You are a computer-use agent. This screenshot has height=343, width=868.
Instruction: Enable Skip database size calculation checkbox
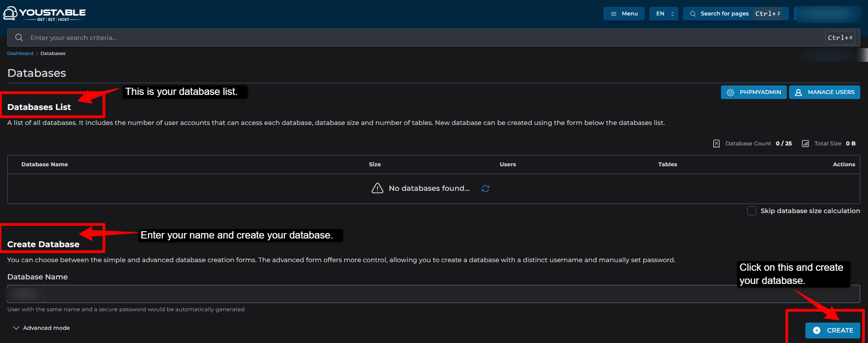point(752,211)
